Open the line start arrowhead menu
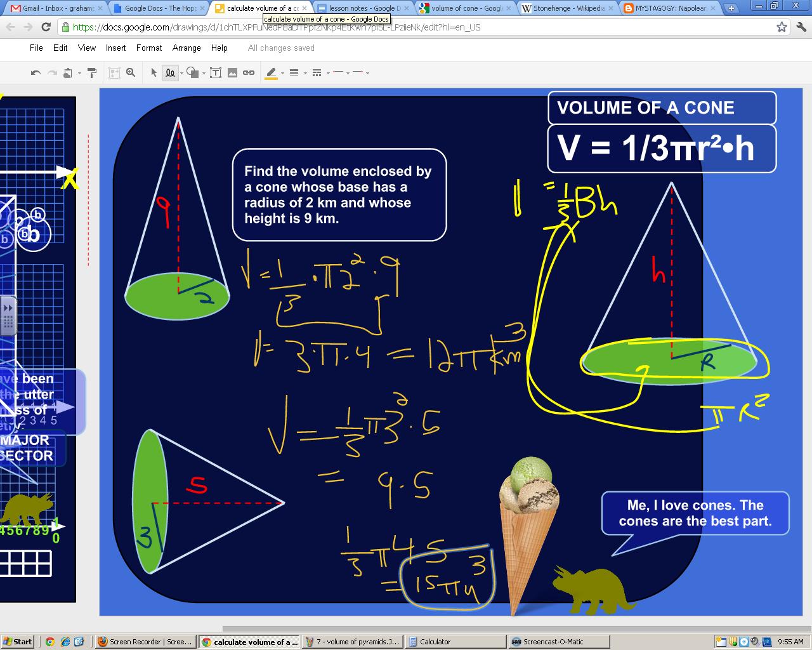The height and width of the screenshot is (650, 812). point(338,73)
